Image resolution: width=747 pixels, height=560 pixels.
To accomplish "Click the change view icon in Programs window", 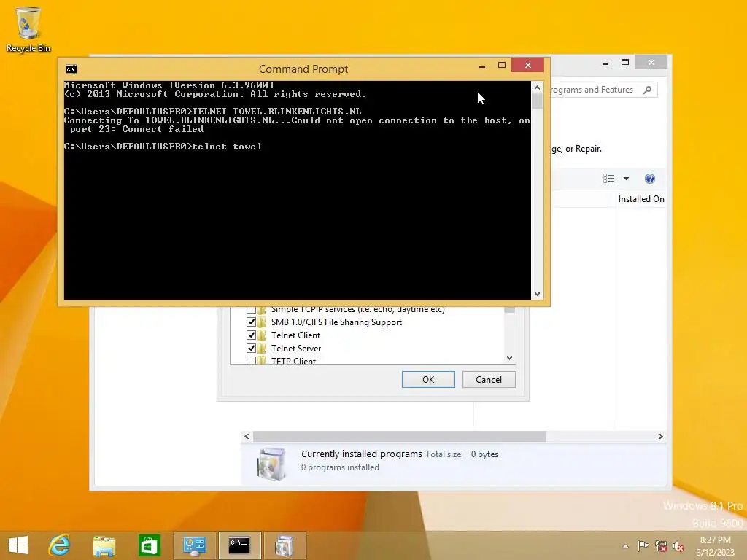I will pyautogui.click(x=609, y=179).
